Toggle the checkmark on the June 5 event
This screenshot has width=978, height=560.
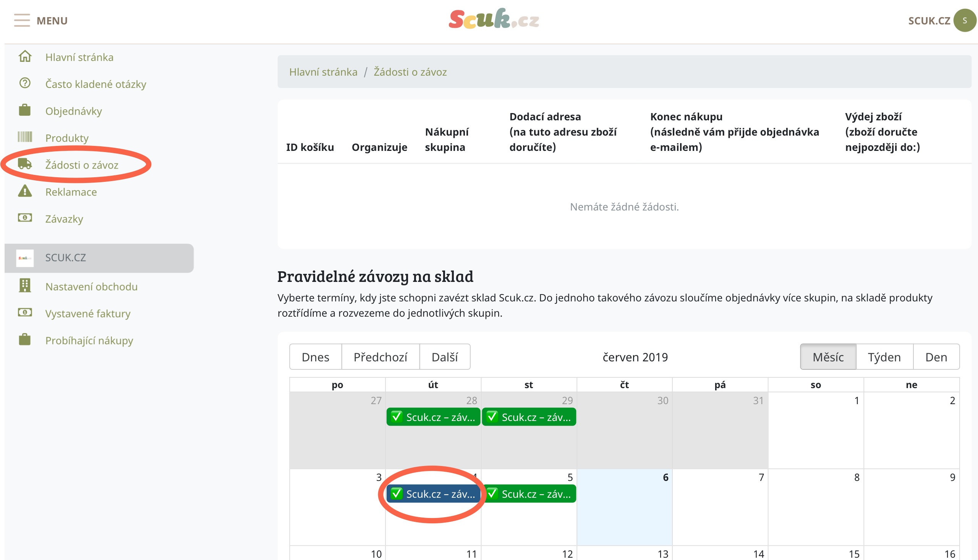(x=492, y=493)
